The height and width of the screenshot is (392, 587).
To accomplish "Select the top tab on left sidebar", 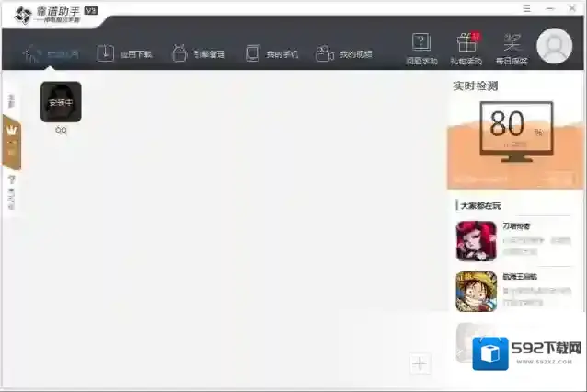I will coord(12,98).
